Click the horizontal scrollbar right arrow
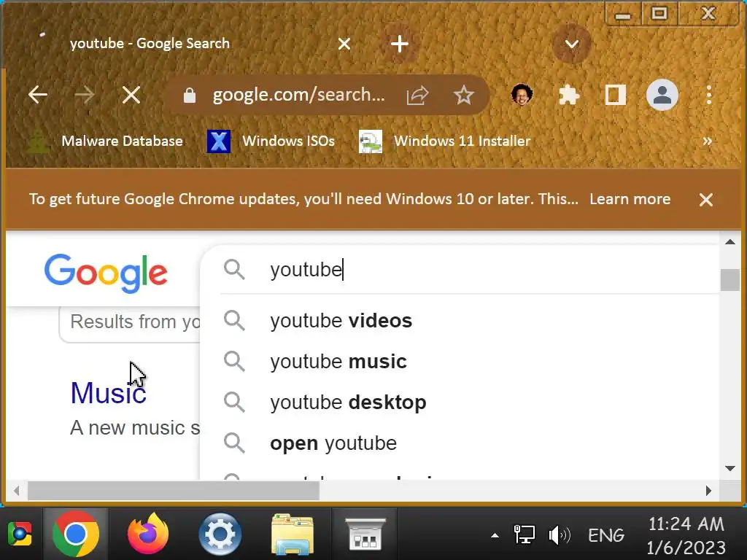 [708, 491]
